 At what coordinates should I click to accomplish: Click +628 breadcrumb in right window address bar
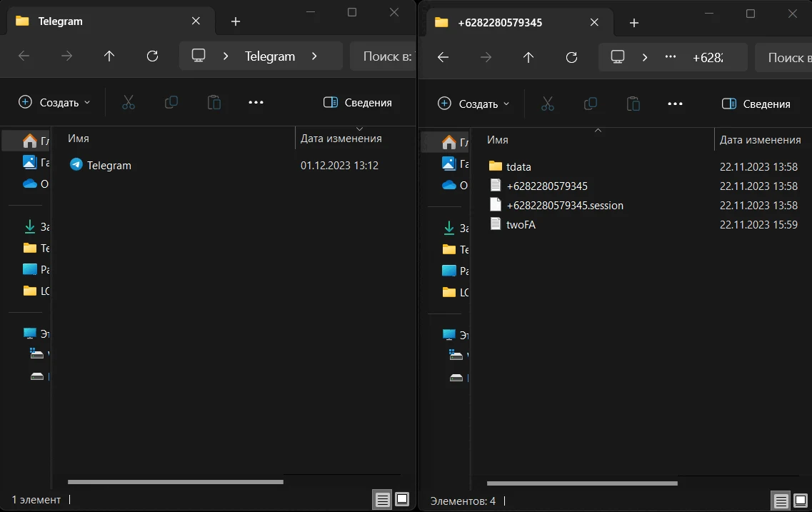[x=708, y=57]
